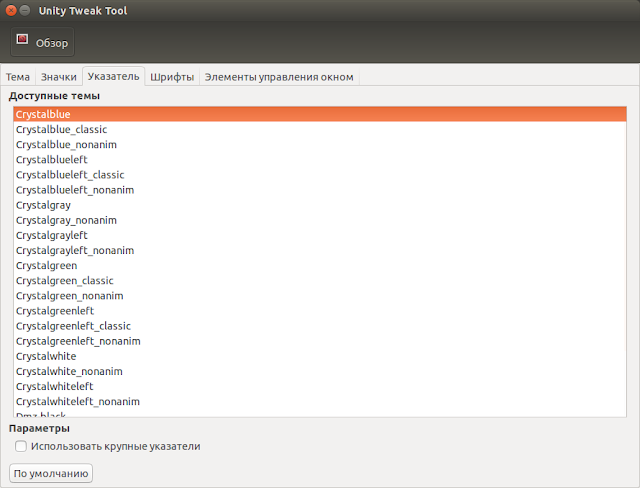The image size is (640, 488).
Task: Choose Crystalgray theme
Action: (320, 205)
